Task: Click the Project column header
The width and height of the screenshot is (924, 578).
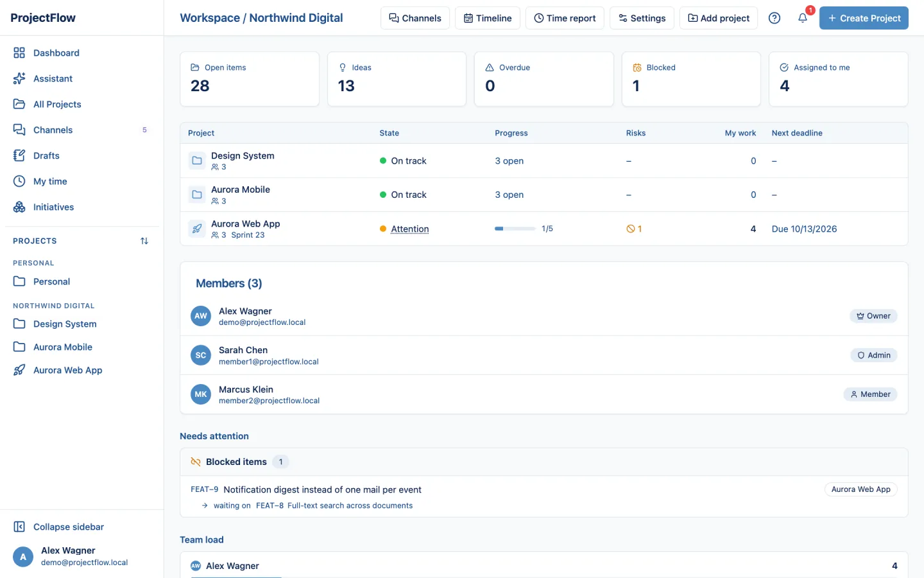Action: point(201,133)
